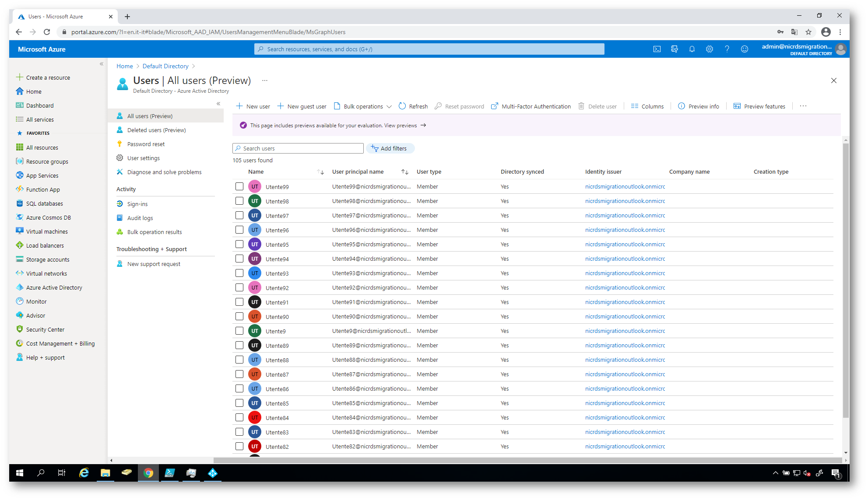Image resolution: width=868 pixels, height=500 pixels.
Task: Focus Search resources, services, and docs box
Action: (x=429, y=49)
